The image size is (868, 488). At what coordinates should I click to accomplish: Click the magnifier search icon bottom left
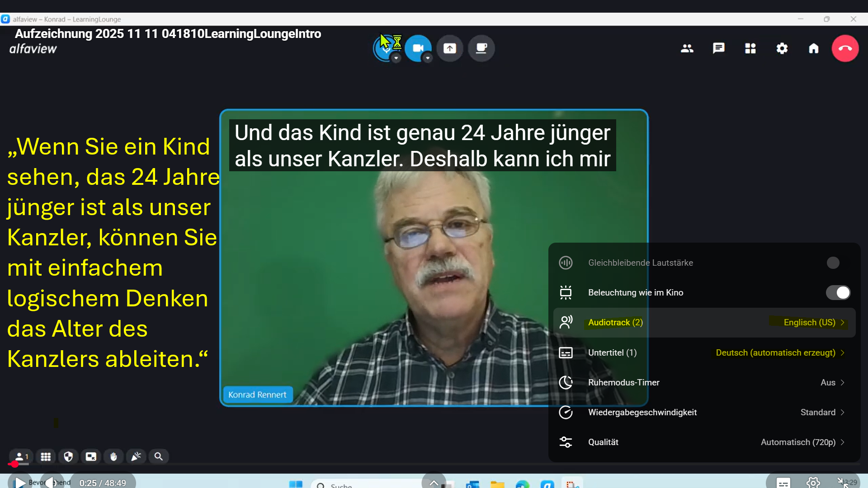click(x=159, y=457)
